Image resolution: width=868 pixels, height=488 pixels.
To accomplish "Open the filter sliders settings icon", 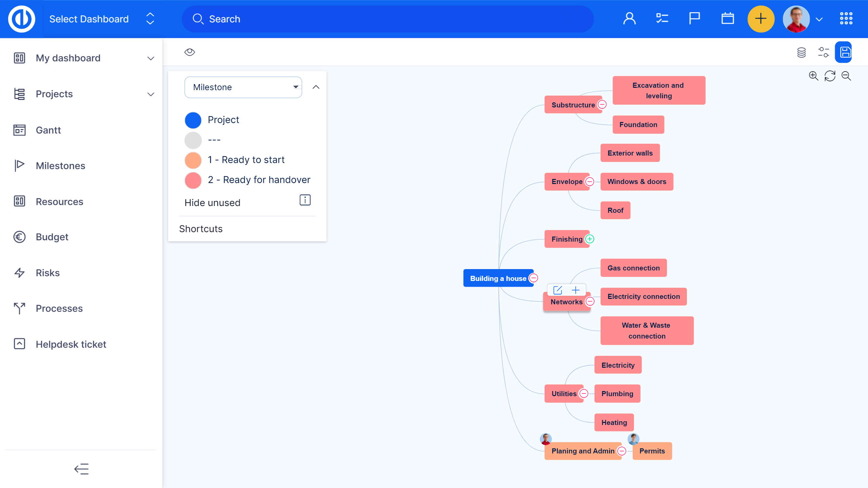I will [x=823, y=52].
